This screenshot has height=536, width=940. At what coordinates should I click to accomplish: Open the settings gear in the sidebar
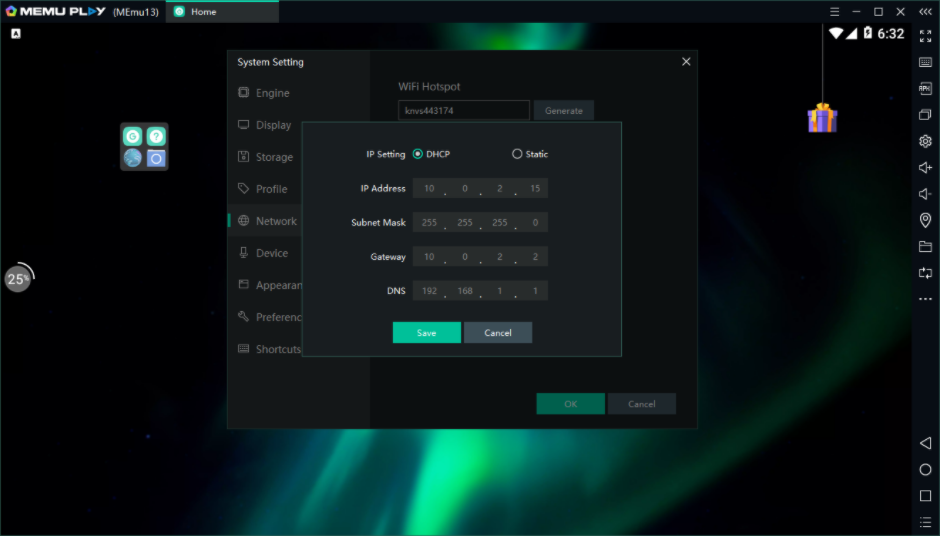pyautogui.click(x=925, y=141)
